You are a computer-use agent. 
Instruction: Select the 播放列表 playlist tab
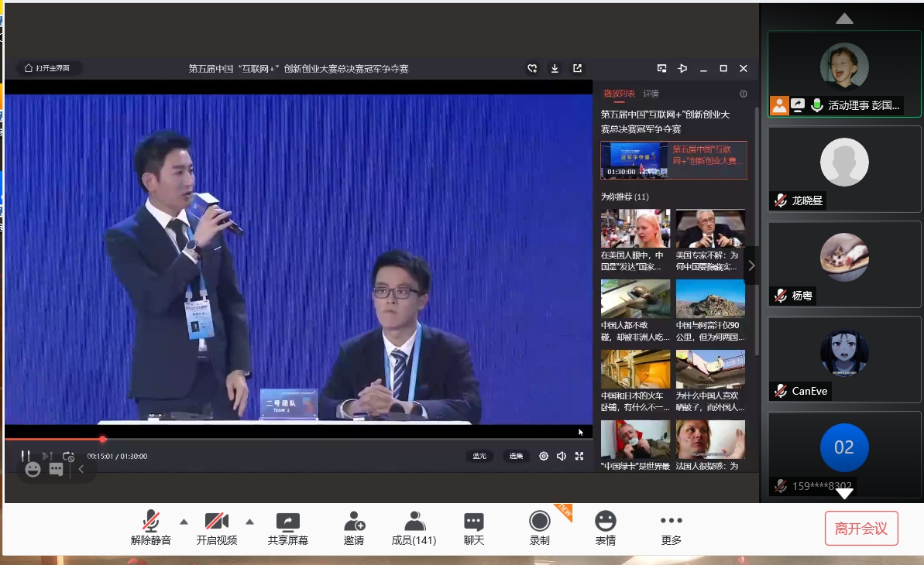pos(619,94)
